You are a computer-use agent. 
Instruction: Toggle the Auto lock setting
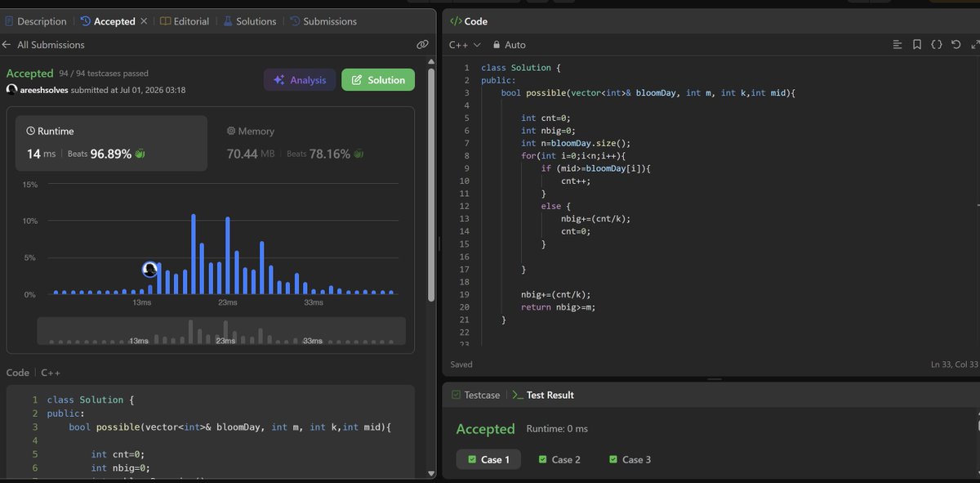click(509, 45)
